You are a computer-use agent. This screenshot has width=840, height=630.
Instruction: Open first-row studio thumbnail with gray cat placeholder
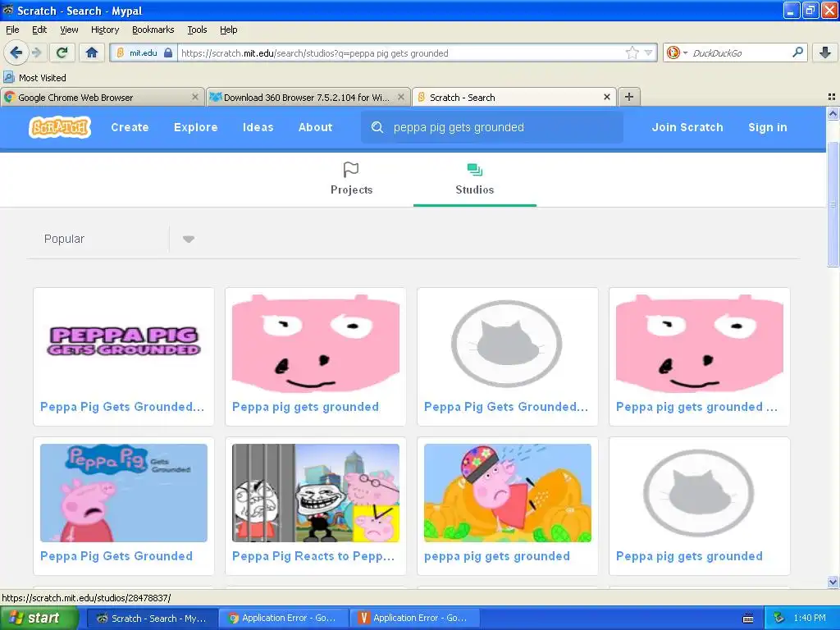[507, 344]
